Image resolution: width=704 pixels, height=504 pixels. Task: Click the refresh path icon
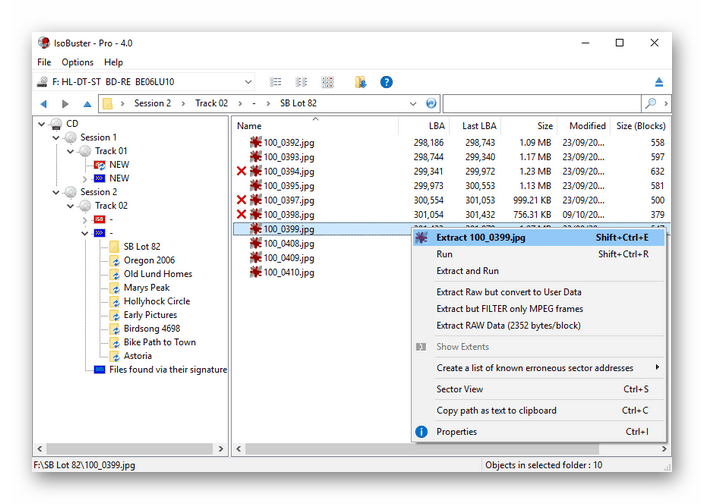pos(431,103)
